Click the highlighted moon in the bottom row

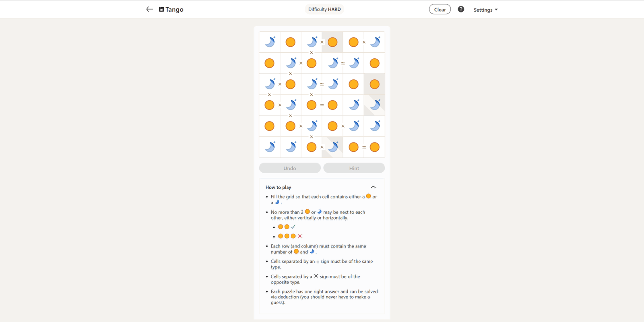click(332, 147)
